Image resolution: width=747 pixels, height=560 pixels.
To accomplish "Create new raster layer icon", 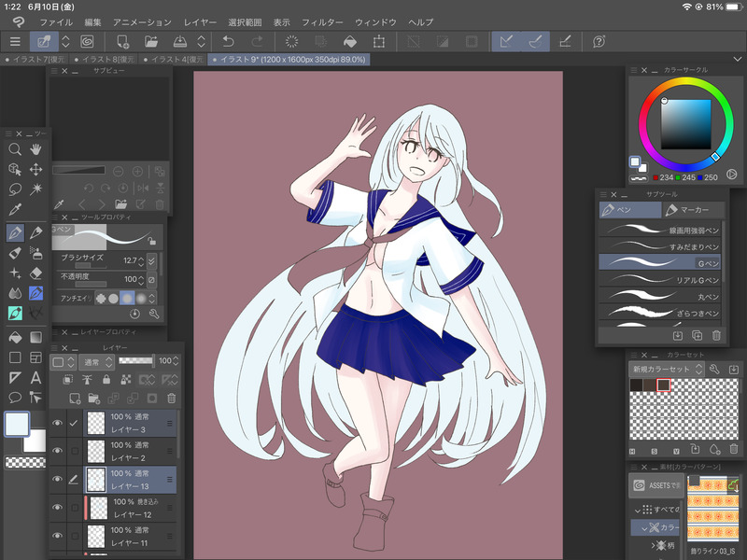I will click(75, 399).
